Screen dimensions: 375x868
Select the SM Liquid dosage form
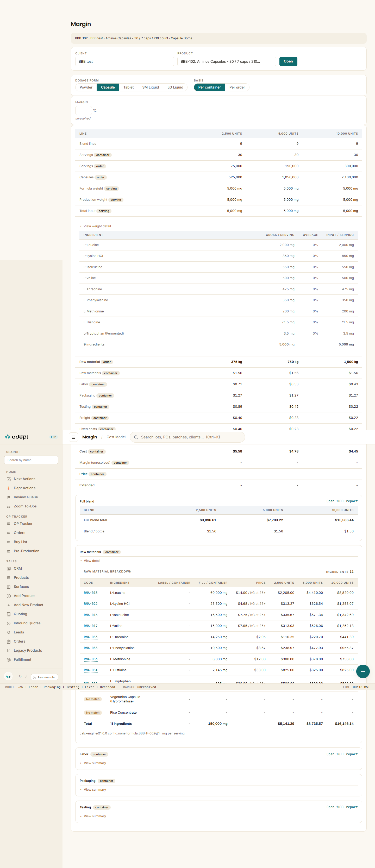click(x=150, y=87)
